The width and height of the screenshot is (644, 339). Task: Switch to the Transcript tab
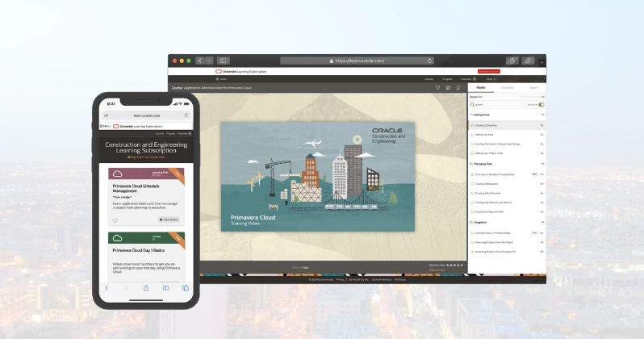(x=507, y=87)
